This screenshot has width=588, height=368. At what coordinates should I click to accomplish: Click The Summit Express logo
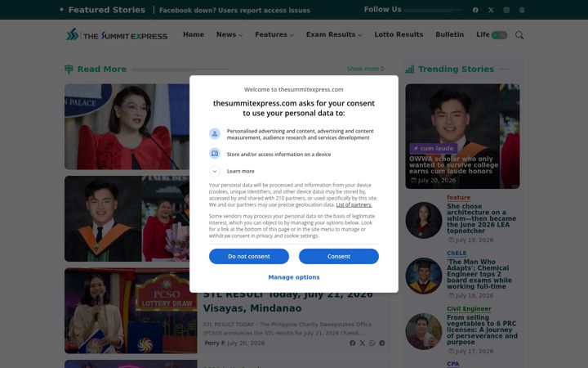tap(117, 34)
